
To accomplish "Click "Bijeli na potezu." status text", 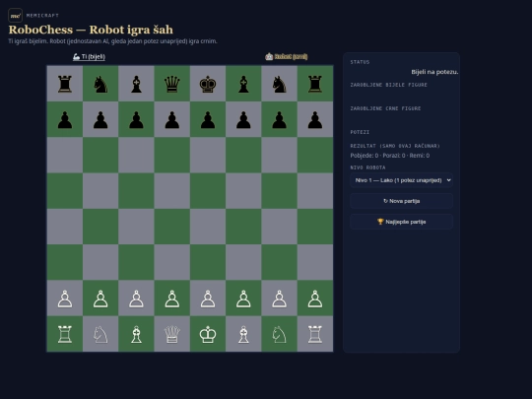I will pyautogui.click(x=434, y=72).
